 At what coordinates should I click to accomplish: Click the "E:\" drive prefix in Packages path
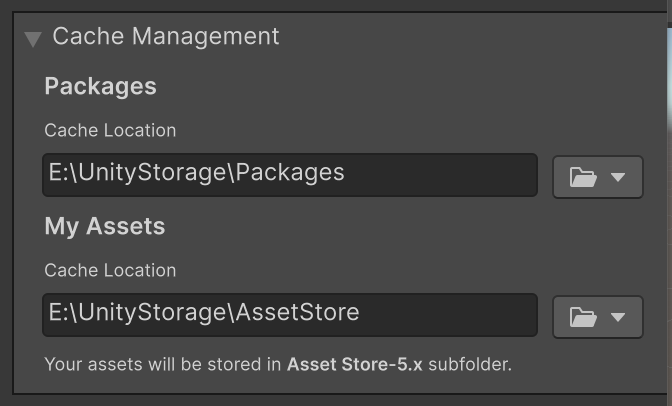[x=60, y=172]
